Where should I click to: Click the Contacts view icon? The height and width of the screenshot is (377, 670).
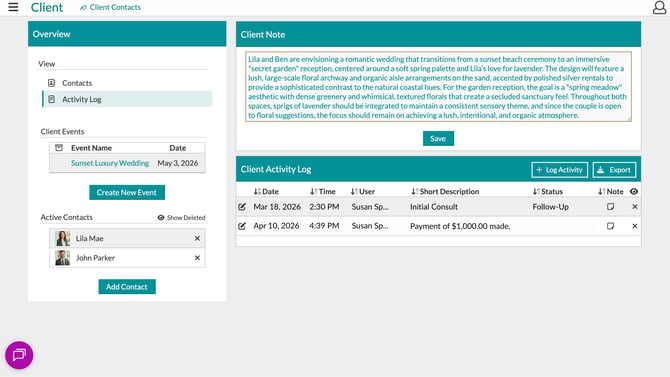coord(52,82)
